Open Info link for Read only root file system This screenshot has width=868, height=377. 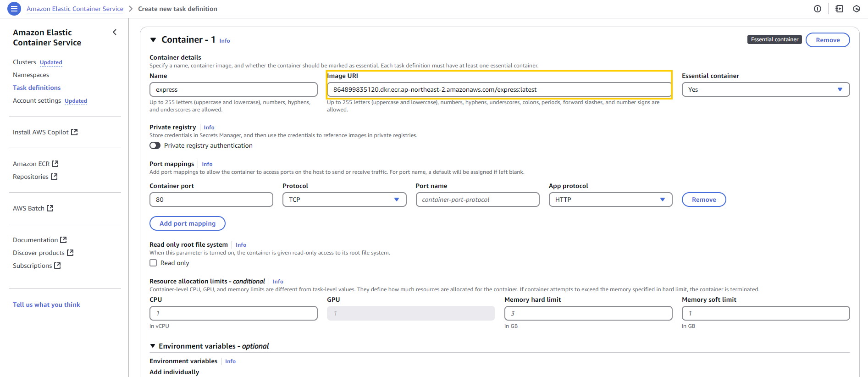[x=241, y=245]
